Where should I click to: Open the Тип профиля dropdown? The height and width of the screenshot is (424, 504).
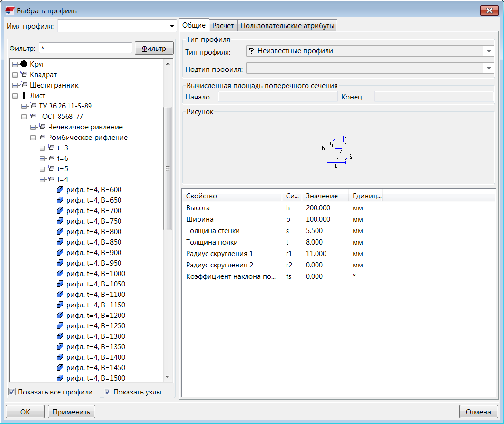coord(489,51)
